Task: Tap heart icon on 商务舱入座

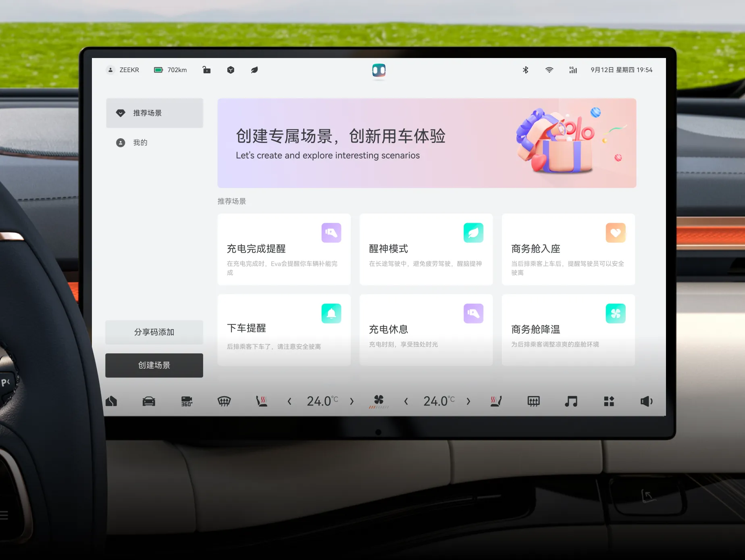Action: point(616,233)
